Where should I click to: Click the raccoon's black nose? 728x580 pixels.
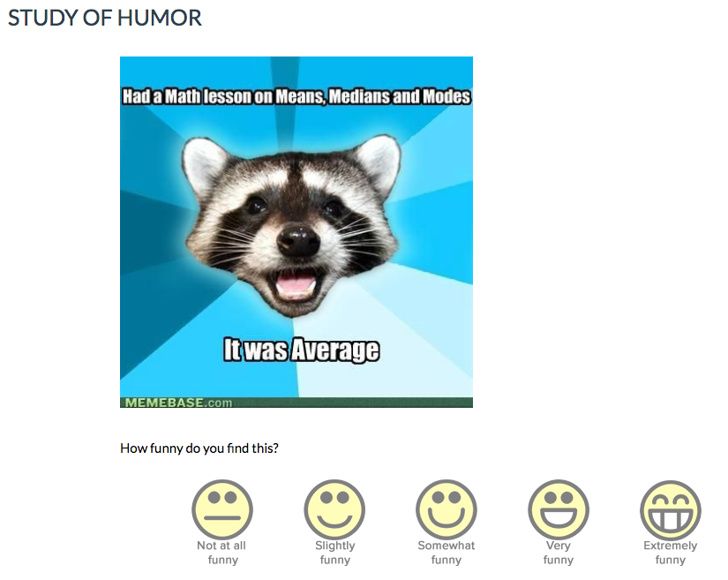[x=298, y=239]
